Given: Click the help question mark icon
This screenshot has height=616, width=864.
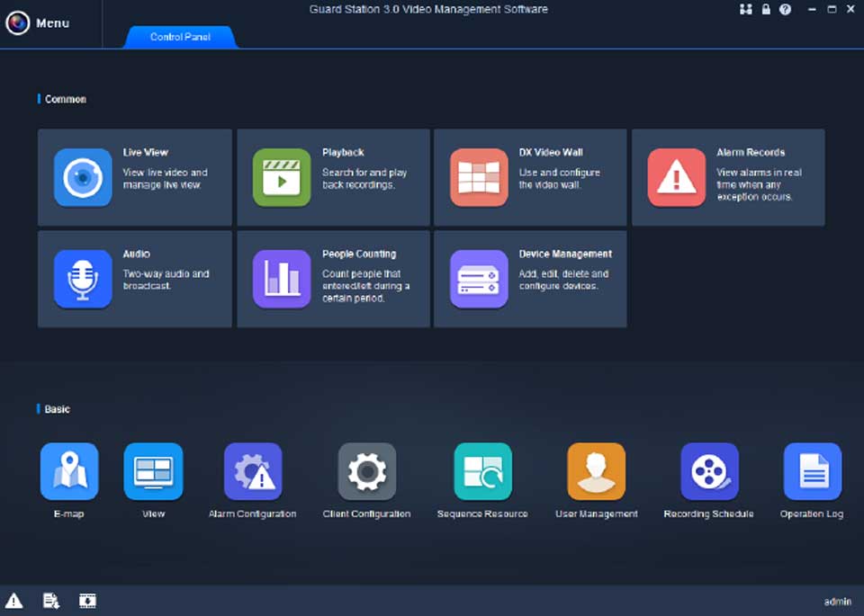Looking at the screenshot, I should pyautogui.click(x=785, y=9).
